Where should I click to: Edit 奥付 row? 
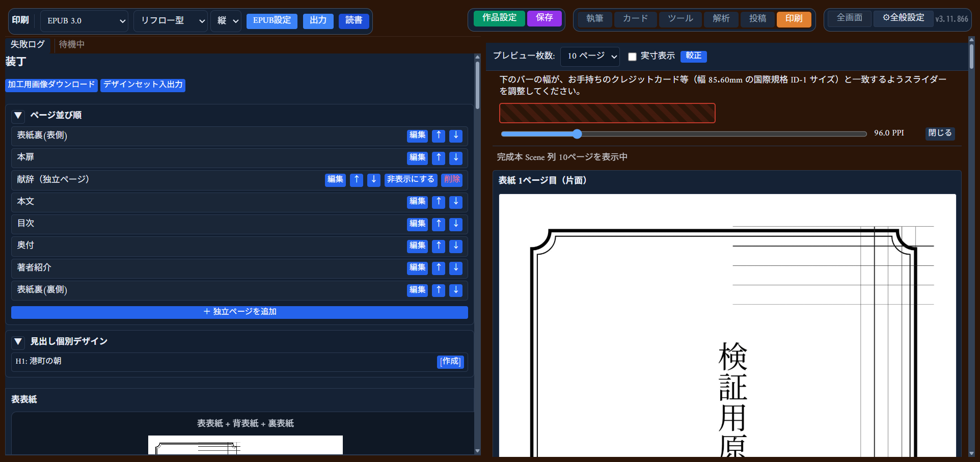(418, 246)
